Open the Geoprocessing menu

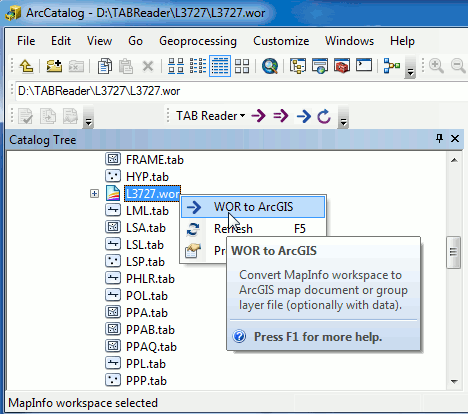198,41
